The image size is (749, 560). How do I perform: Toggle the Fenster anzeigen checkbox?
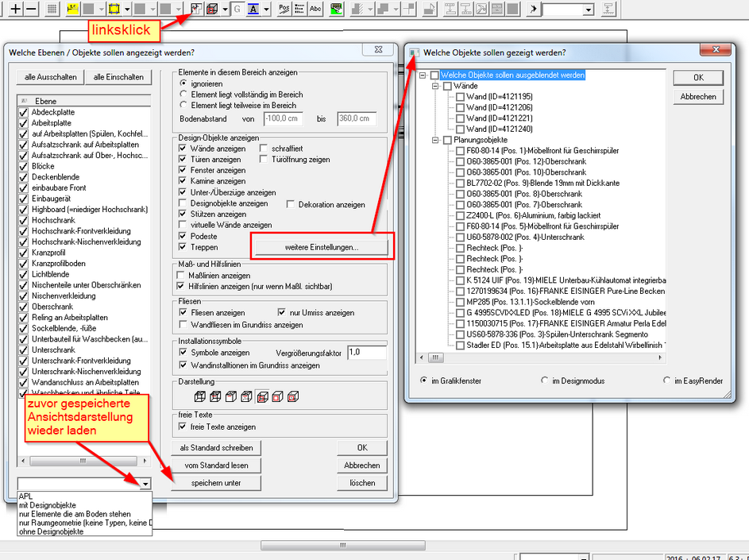click(183, 171)
